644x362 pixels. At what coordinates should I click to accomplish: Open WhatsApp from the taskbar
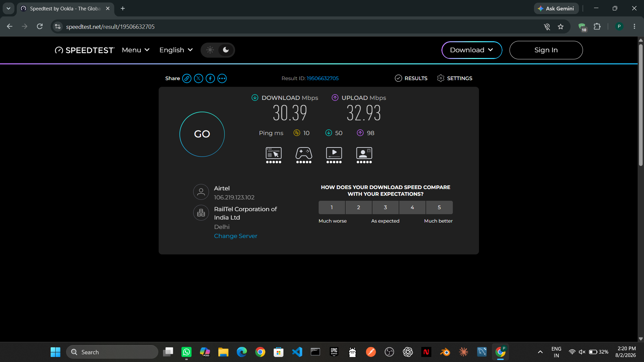coord(186,352)
